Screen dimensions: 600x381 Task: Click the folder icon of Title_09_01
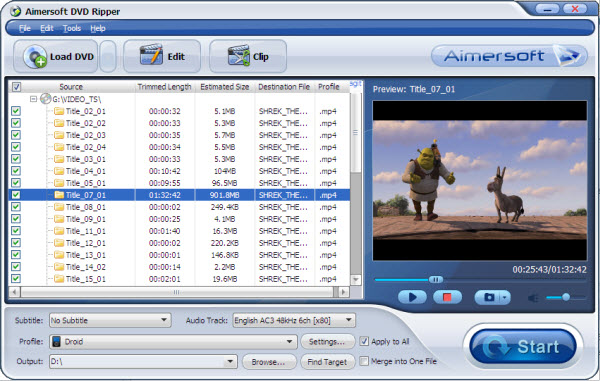point(59,219)
